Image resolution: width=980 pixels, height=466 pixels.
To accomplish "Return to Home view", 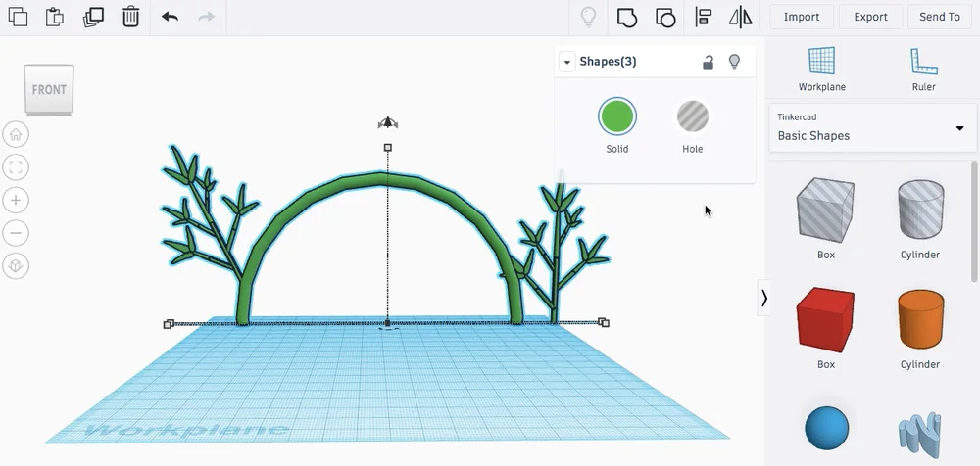I will (16, 134).
